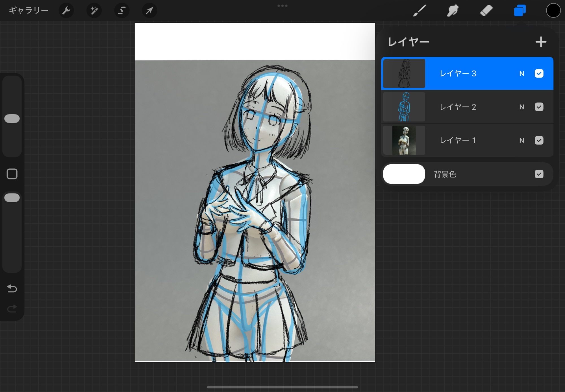Hide レイヤー 3 with its checkbox
The image size is (565, 392).
pyautogui.click(x=539, y=74)
